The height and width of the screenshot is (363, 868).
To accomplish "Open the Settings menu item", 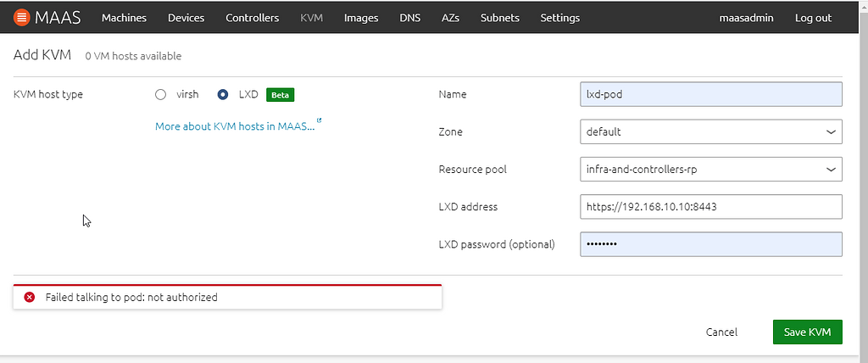I will coord(560,18).
